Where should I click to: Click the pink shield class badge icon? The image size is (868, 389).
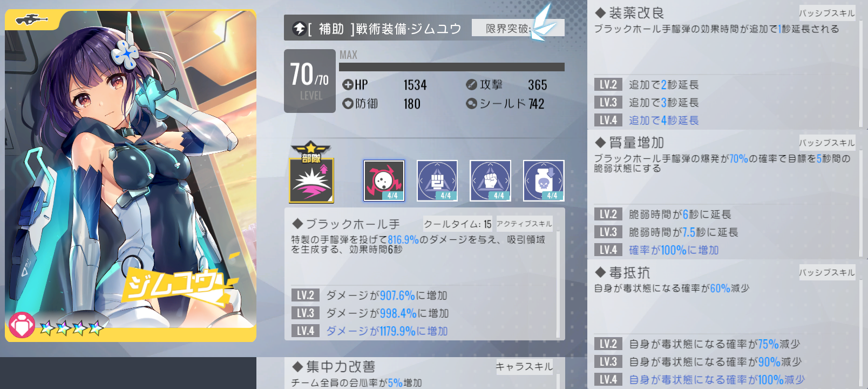[22, 325]
